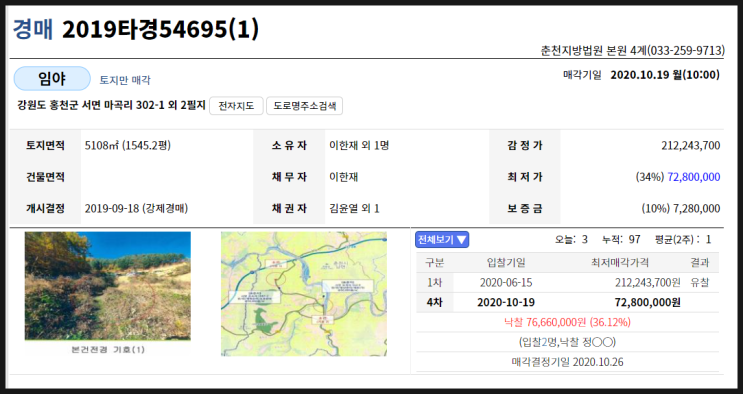Select case title 2019타경54695(1)
Screen dimensions: 743x394
[160, 30]
